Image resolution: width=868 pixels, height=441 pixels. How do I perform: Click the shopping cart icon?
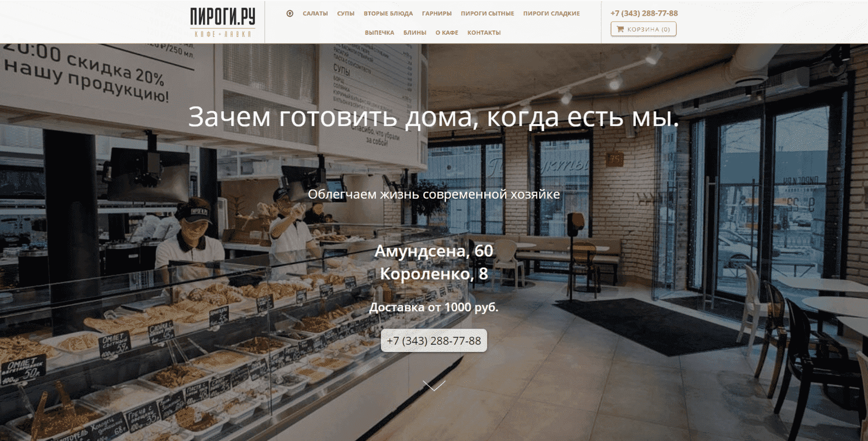[x=620, y=29]
